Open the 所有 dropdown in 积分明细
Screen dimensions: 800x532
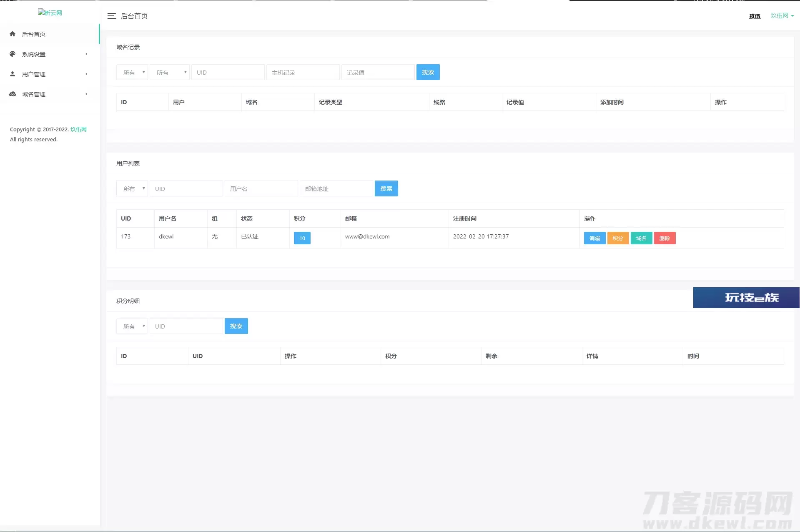[x=132, y=326]
